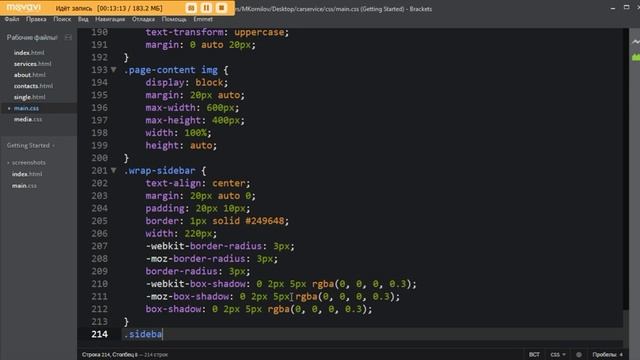
Task: Click the Live Preview lightning icon
Action: tap(636, 42)
